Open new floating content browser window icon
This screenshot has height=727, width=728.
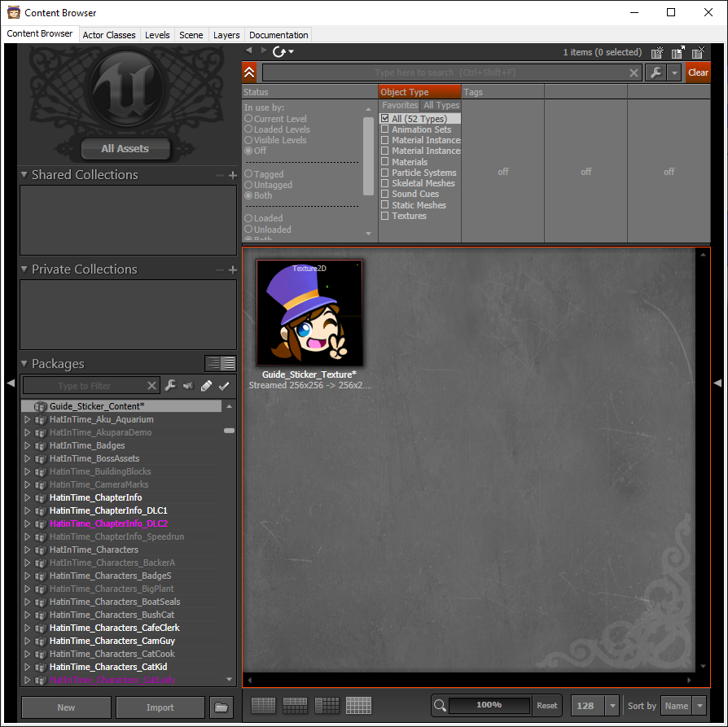(657, 52)
